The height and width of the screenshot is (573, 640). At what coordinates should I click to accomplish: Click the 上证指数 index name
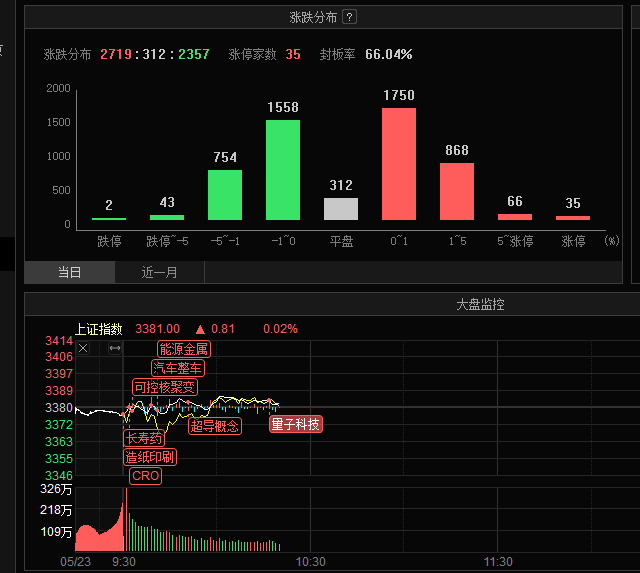(x=98, y=329)
